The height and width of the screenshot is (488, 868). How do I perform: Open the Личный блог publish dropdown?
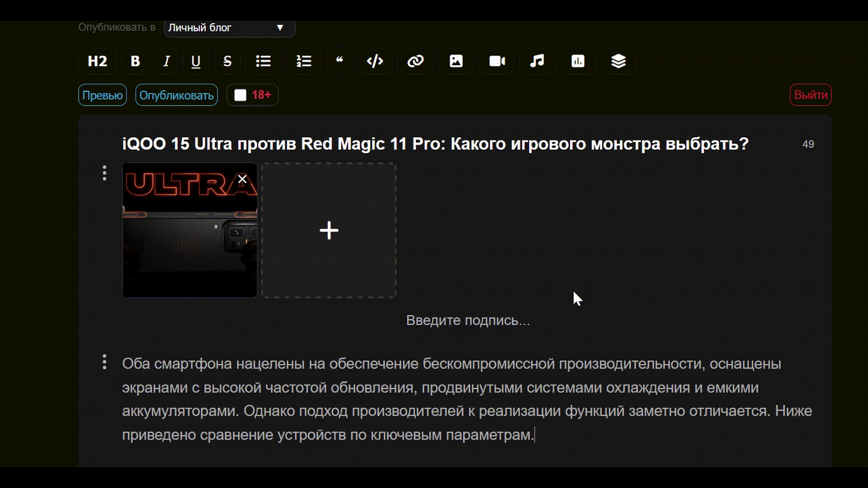click(x=229, y=28)
